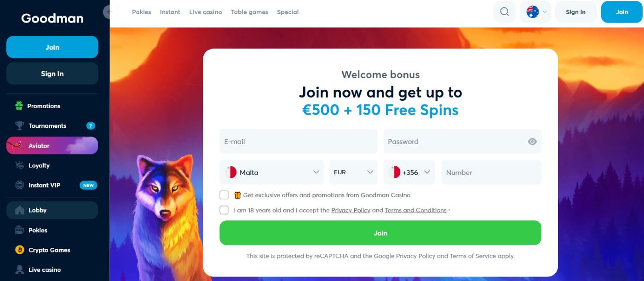The height and width of the screenshot is (281, 644).
Task: Open the Privacy Policy link
Action: tap(351, 210)
